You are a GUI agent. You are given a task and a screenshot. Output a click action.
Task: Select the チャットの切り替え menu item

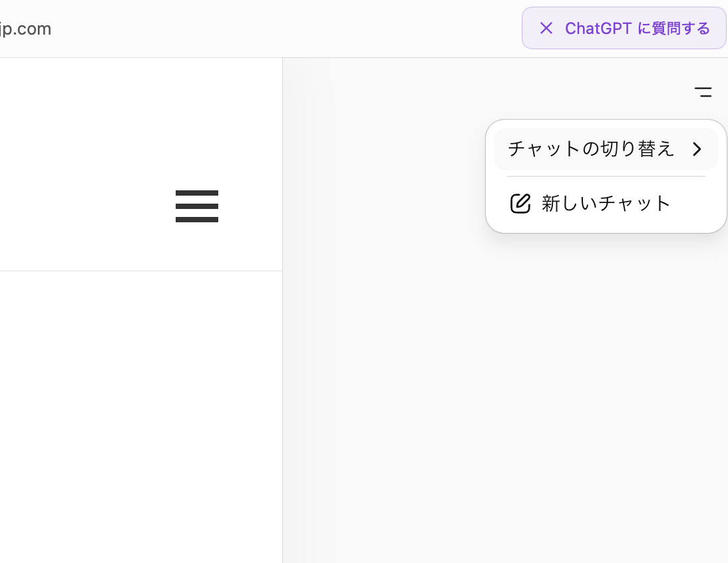coord(591,149)
